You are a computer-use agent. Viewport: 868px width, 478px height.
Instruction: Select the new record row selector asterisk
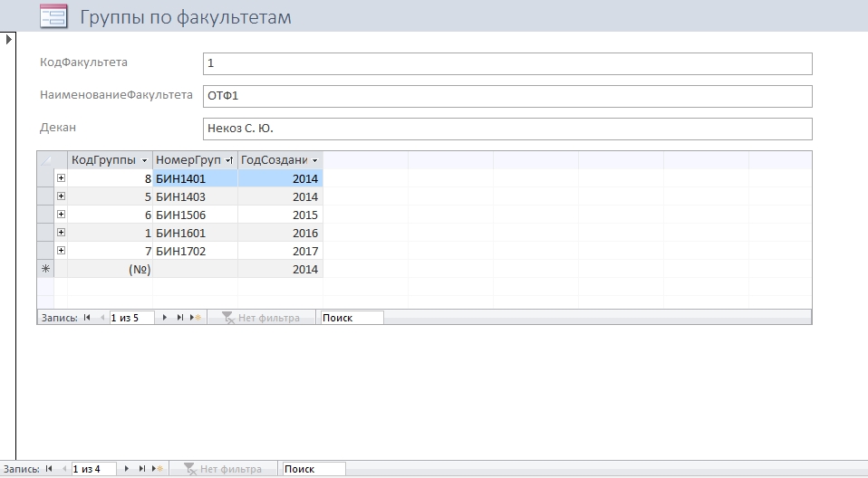[46, 269]
